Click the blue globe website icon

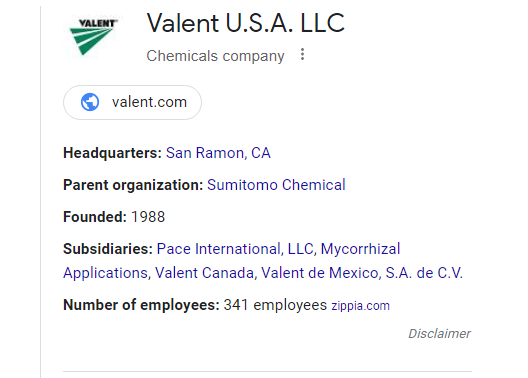tap(90, 102)
